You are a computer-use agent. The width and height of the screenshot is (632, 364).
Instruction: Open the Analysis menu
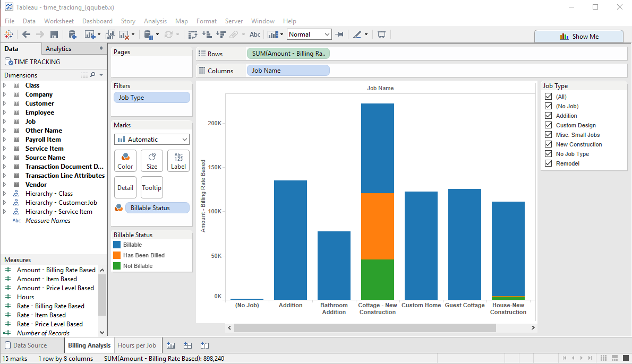pyautogui.click(x=155, y=21)
